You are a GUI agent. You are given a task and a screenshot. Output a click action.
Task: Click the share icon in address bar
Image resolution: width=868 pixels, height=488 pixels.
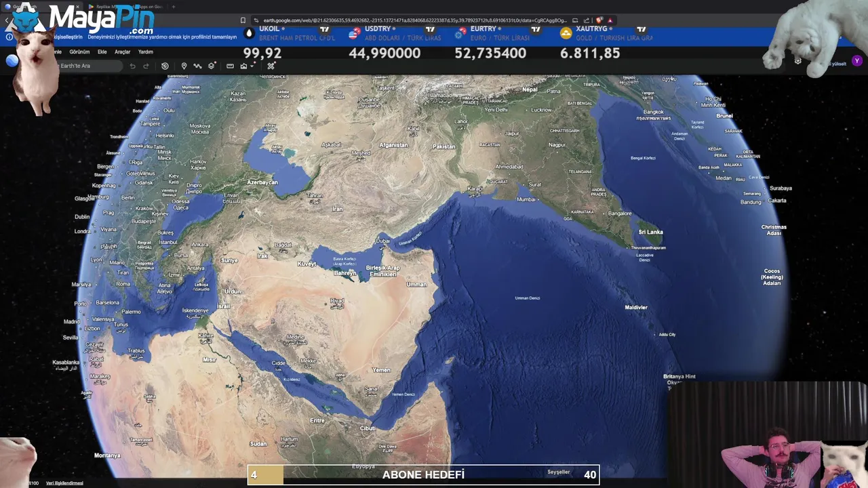[587, 20]
